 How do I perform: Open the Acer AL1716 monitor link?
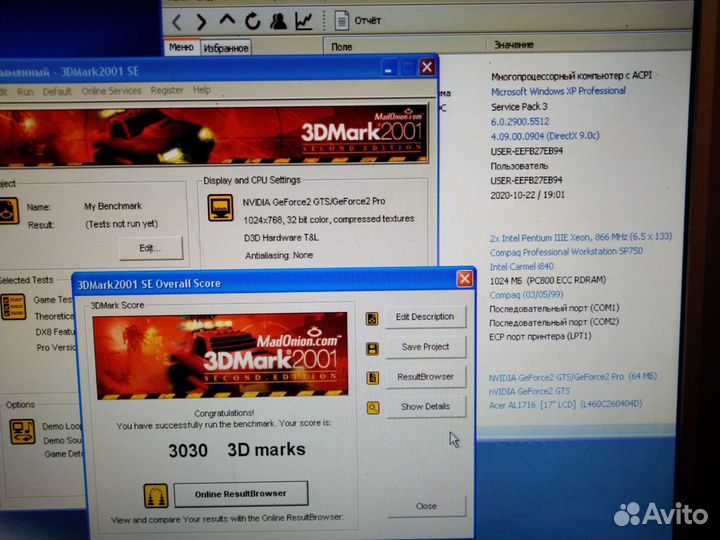[x=565, y=405]
